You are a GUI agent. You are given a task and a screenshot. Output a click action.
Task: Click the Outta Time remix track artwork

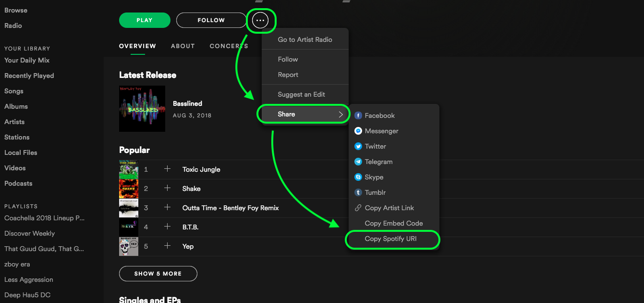(x=129, y=208)
